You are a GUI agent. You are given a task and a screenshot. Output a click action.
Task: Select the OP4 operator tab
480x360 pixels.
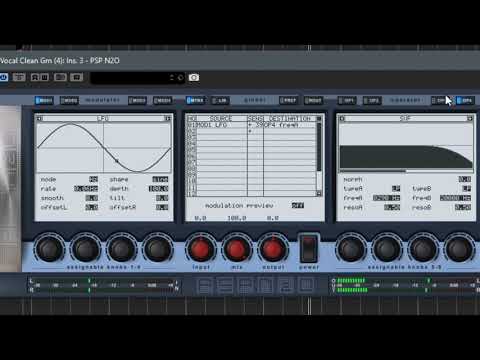point(465,100)
